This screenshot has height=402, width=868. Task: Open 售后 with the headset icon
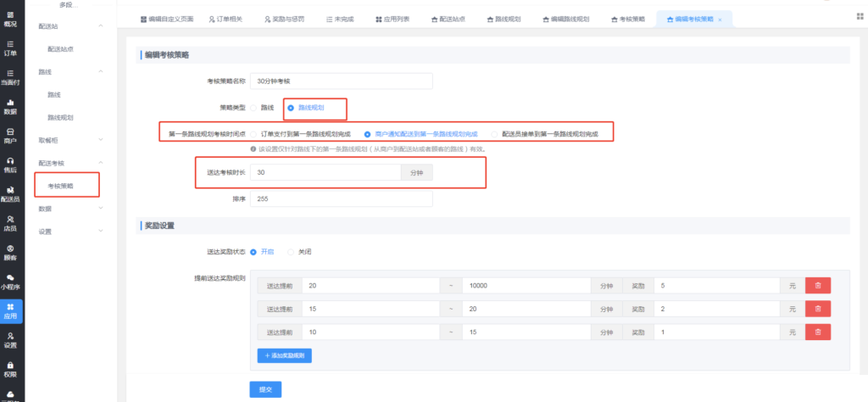point(11,165)
